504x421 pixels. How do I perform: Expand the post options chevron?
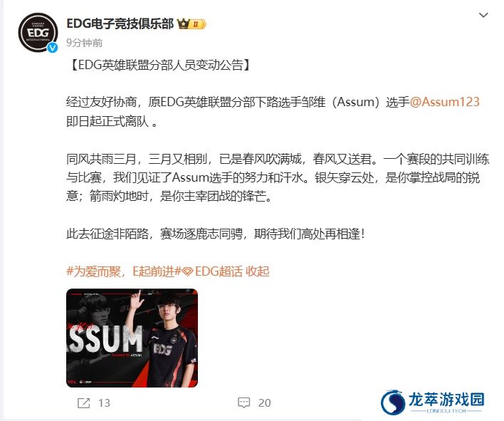pyautogui.click(x=483, y=15)
